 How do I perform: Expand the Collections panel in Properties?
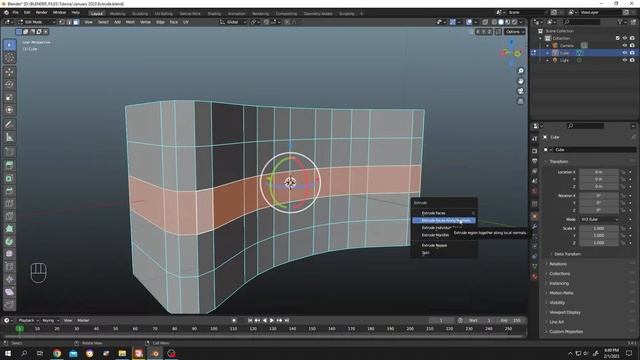tap(559, 273)
